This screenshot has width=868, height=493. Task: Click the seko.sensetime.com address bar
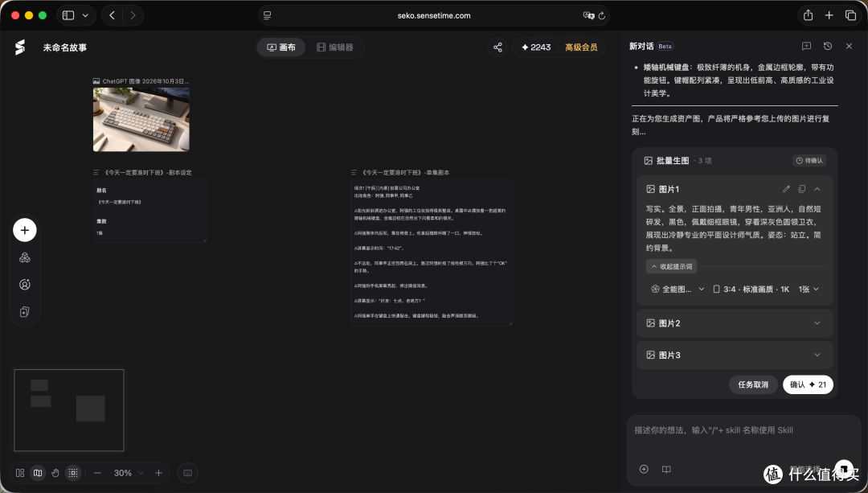(433, 15)
